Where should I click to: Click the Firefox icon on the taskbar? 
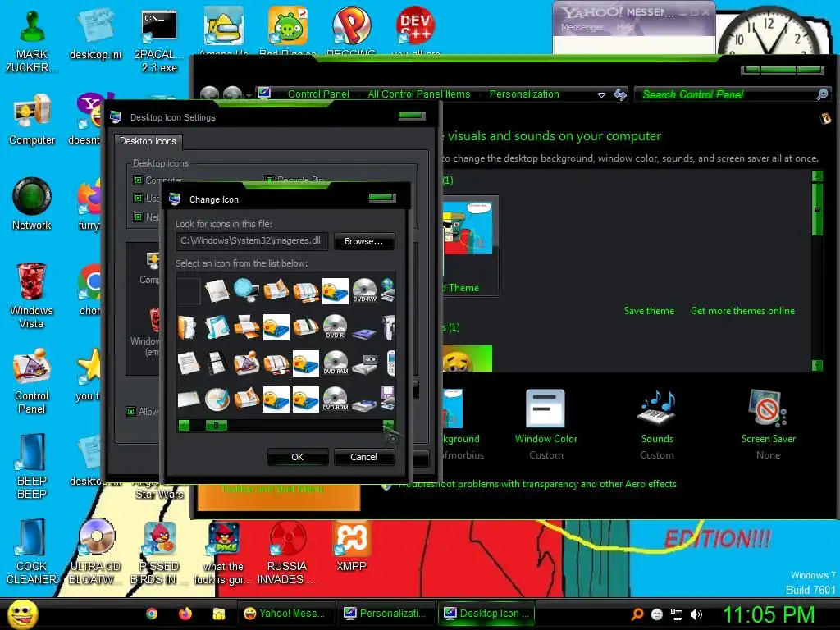[x=185, y=614]
